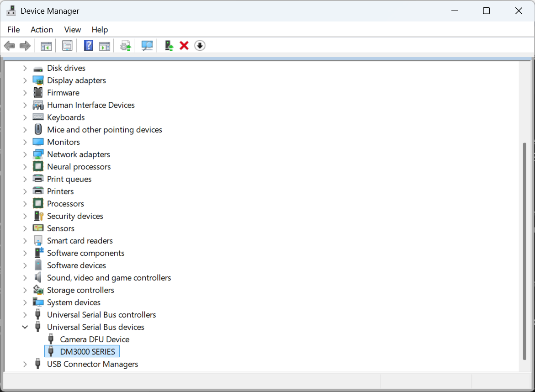This screenshot has width=535, height=392.
Task: Select the DM3000 SERIES device
Action: pyautogui.click(x=82, y=351)
